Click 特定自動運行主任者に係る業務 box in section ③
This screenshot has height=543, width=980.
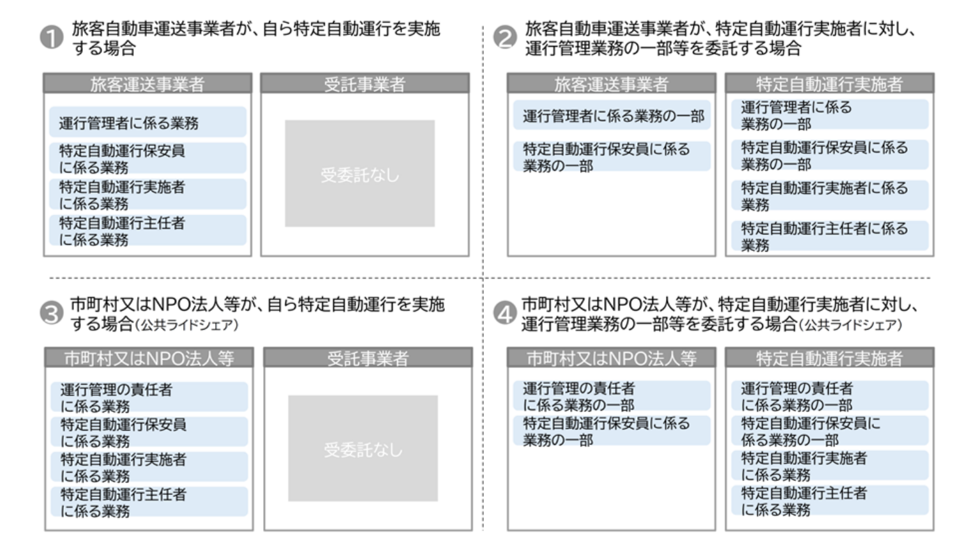pos(149,502)
